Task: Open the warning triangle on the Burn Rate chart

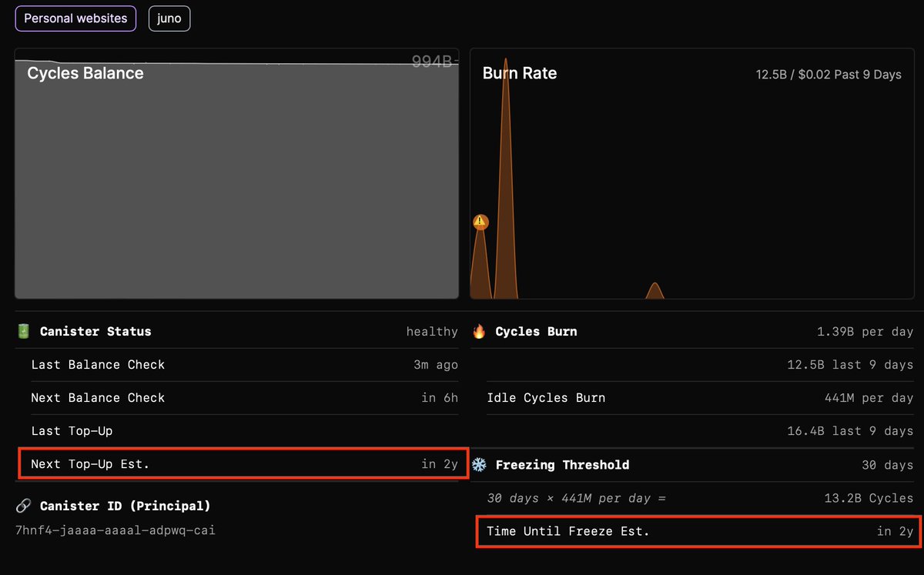Action: pos(479,222)
